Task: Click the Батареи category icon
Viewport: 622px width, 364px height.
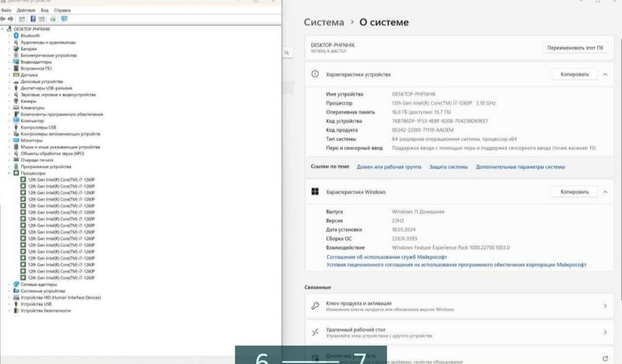Action: [x=16, y=48]
